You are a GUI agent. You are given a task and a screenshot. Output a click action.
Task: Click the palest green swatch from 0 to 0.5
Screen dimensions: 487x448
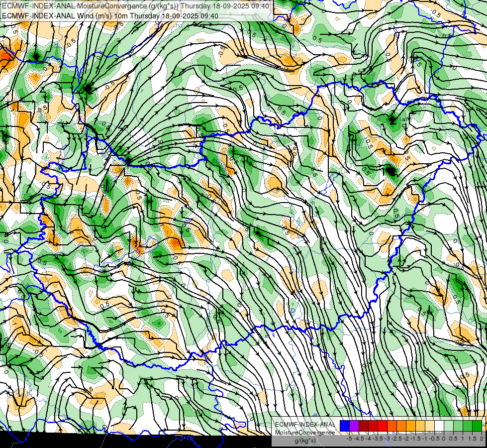tap(449, 426)
